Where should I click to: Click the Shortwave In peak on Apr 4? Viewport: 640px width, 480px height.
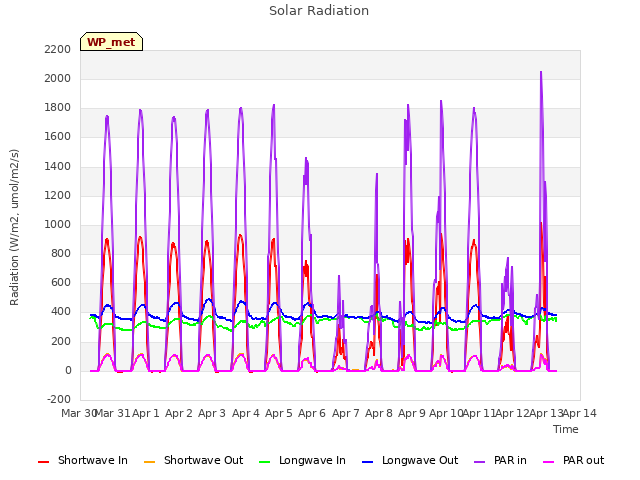pos(240,236)
